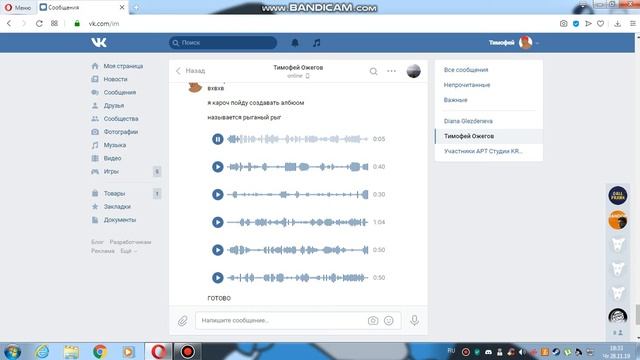Click Реклама footer link
This screenshot has height=360, width=640.
pos(103,251)
